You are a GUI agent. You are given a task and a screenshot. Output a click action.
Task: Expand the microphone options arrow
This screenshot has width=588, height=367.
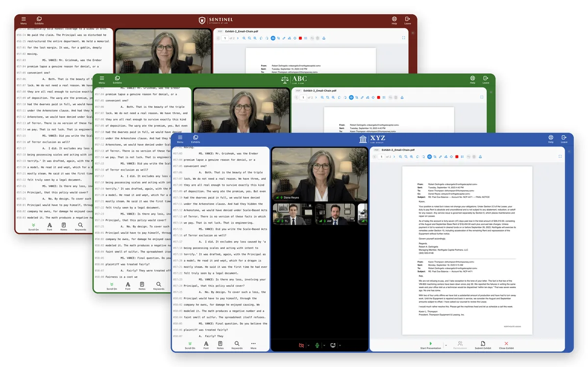coord(324,345)
